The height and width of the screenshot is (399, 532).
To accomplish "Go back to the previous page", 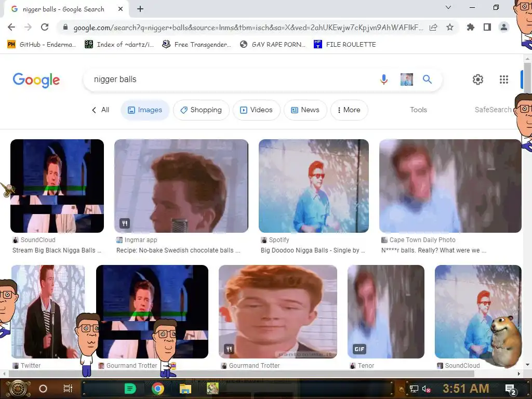I will [11, 27].
